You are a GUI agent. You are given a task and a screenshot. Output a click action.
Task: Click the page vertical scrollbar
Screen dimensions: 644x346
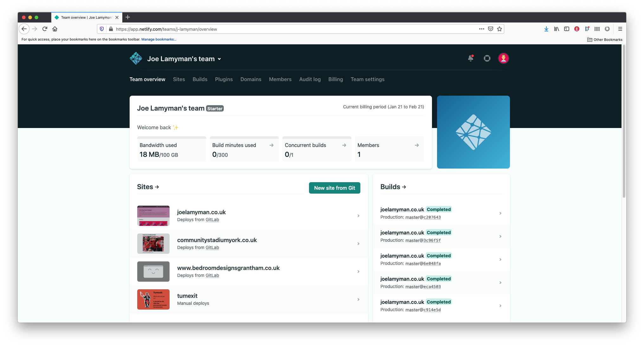[x=624, y=122]
